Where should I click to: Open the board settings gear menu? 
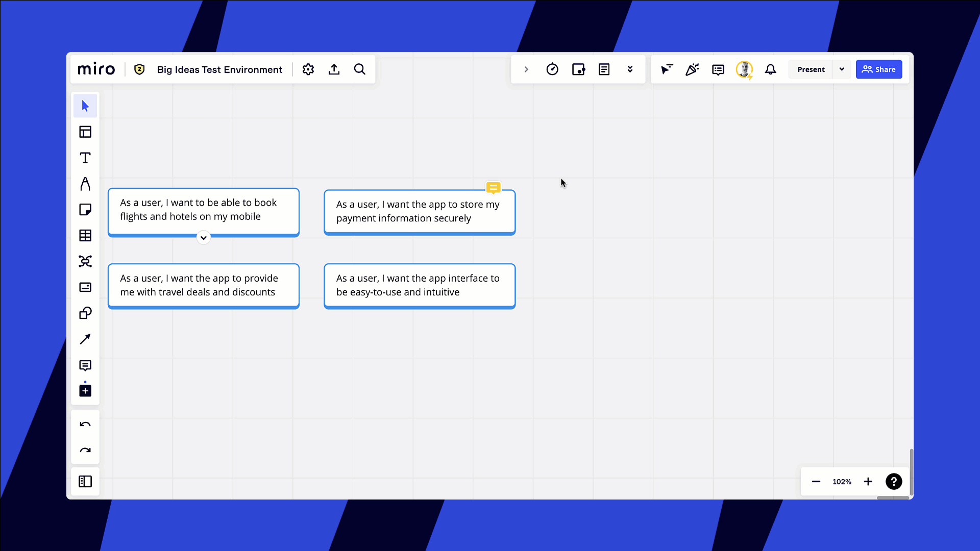pos(308,69)
